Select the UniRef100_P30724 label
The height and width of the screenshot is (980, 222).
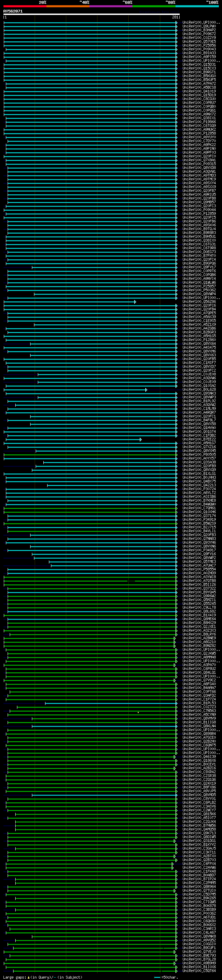click(199, 489)
